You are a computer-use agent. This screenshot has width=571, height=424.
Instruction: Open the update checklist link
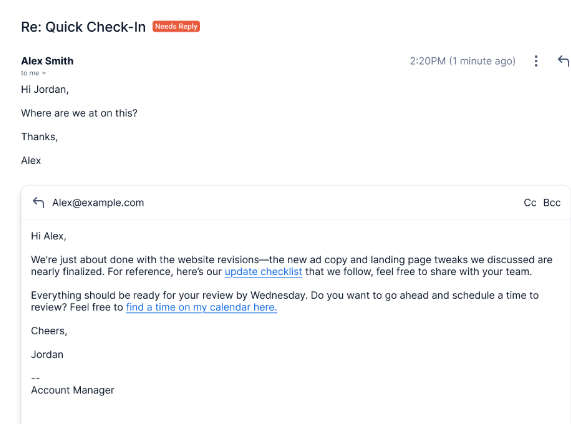pos(263,272)
